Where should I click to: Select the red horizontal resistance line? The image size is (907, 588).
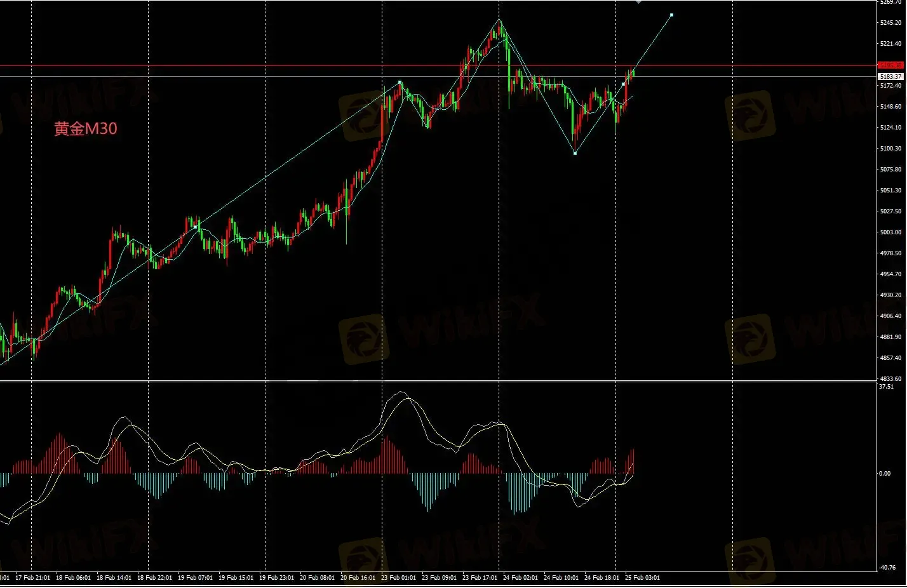pos(318,65)
